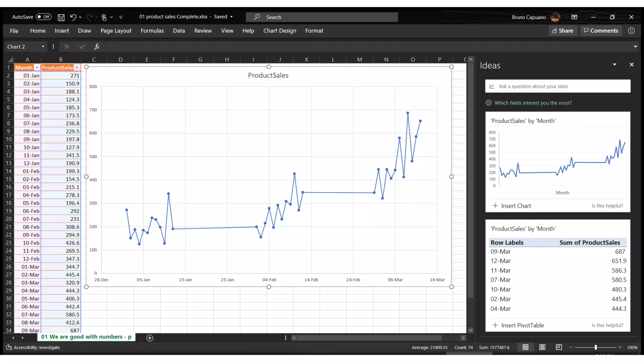Screen dimensions: 644x362
Task: Open the Formulas ribbon tab
Action: pyautogui.click(x=152, y=31)
